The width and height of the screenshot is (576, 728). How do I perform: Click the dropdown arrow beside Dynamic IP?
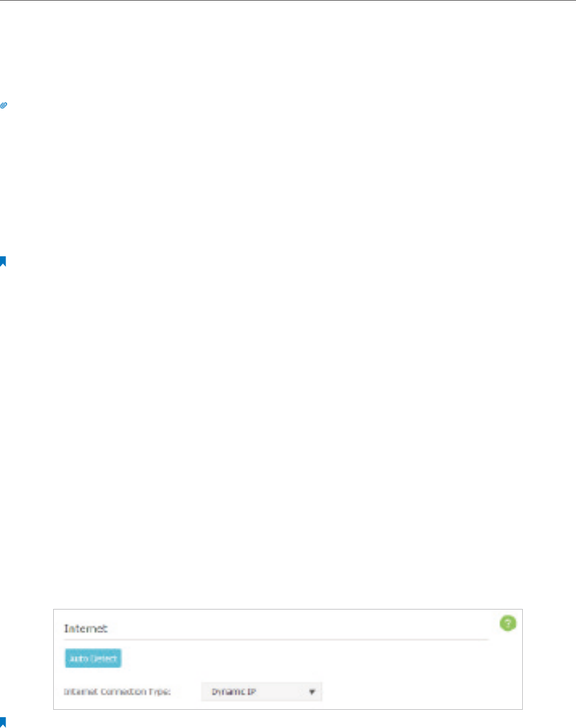(x=312, y=692)
